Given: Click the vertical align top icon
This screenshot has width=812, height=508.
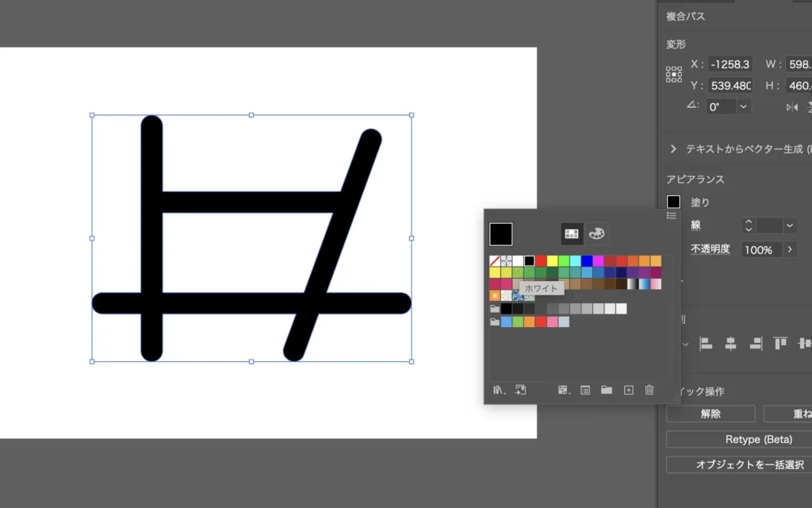Looking at the screenshot, I should click(780, 344).
